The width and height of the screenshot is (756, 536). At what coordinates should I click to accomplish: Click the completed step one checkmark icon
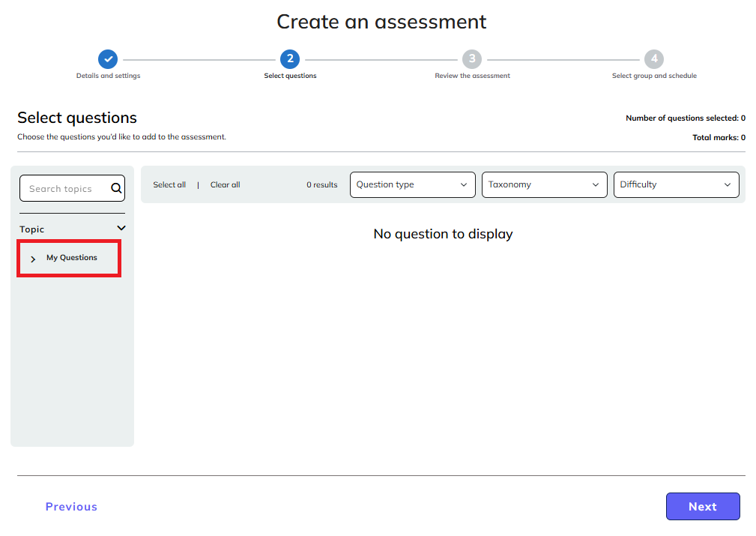[x=108, y=59]
